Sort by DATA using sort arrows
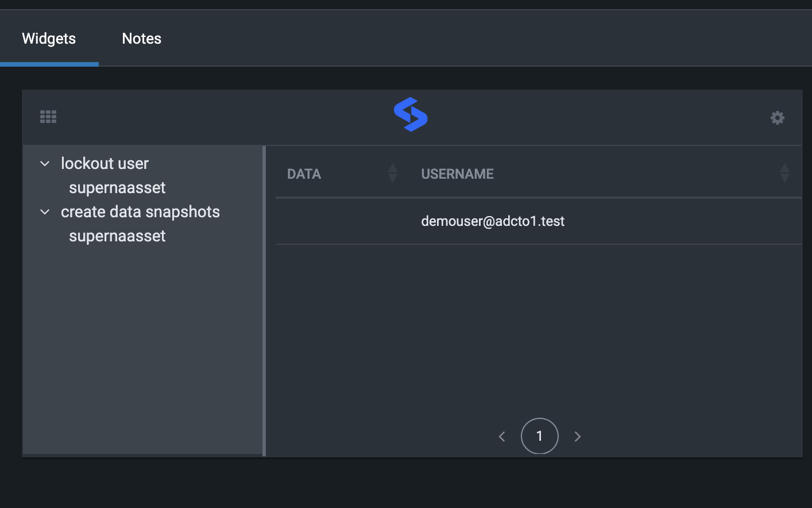This screenshot has width=812, height=508. pyautogui.click(x=393, y=173)
